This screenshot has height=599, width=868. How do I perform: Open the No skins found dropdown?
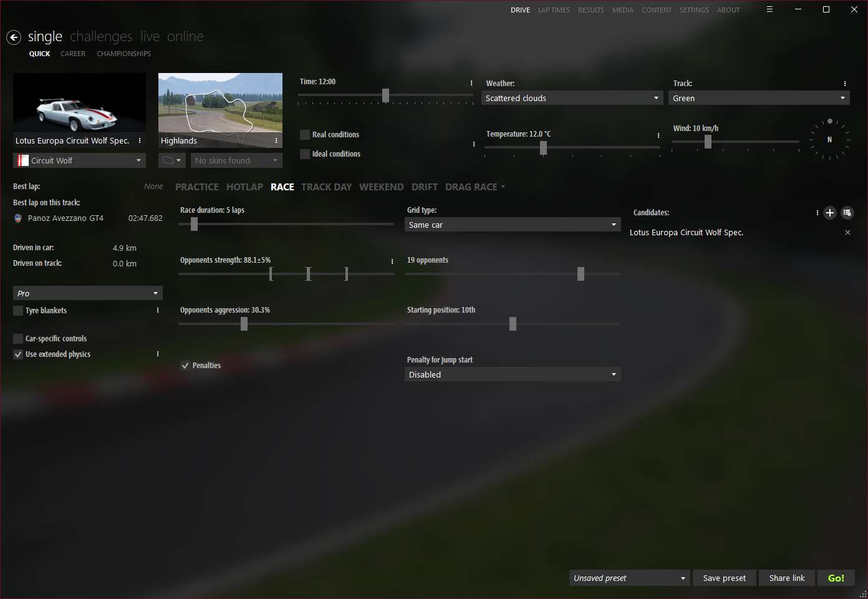tap(236, 160)
